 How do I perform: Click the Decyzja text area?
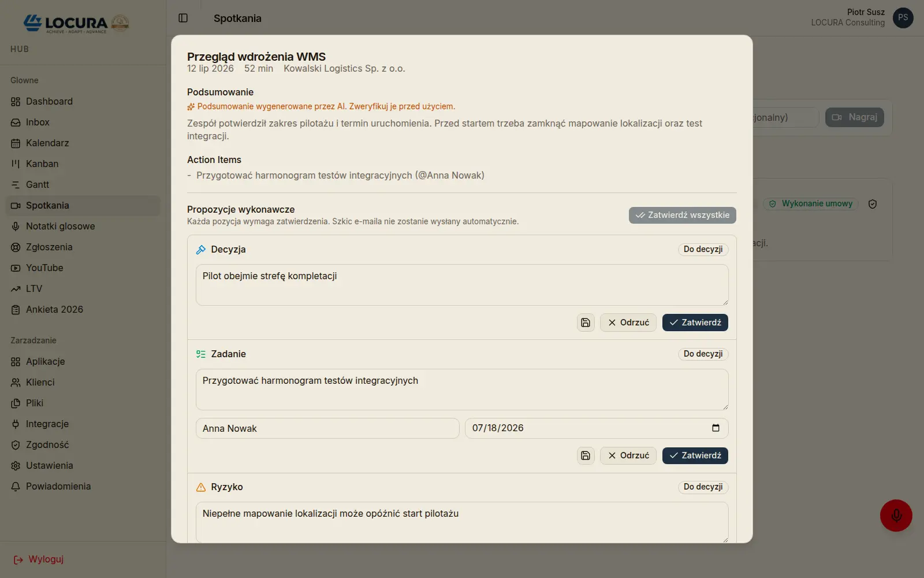click(x=462, y=285)
